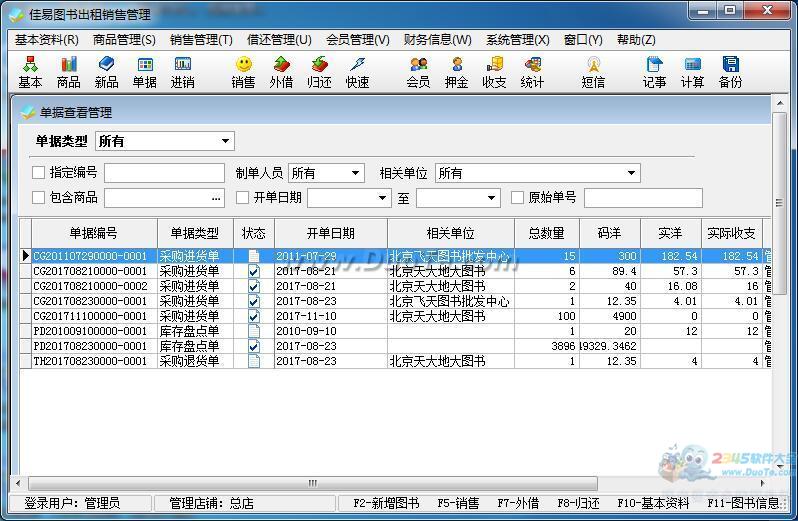
Task: Click the 销售 smiley icon
Action: pos(243,72)
